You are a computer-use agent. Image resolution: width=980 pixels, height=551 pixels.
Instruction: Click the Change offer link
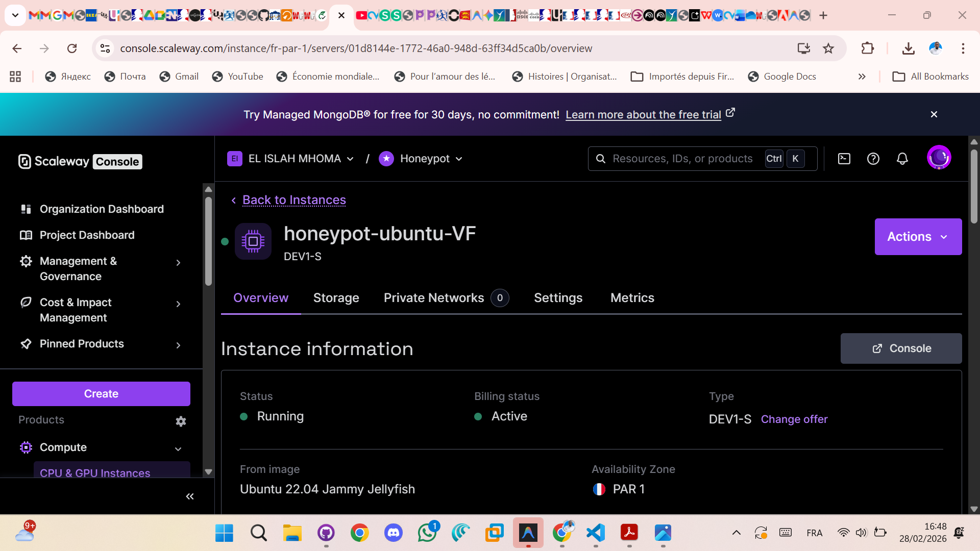pyautogui.click(x=794, y=419)
